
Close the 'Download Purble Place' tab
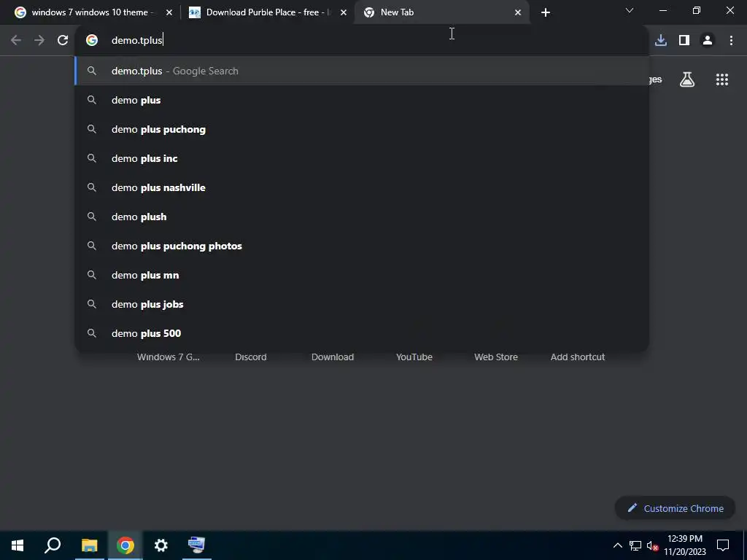[344, 12]
